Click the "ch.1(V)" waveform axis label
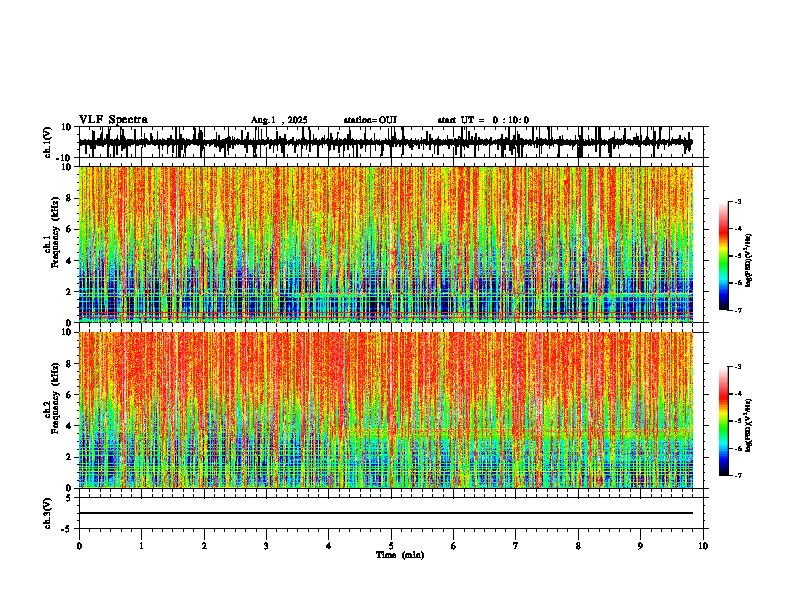This screenshot has height=612, width=792. [x=48, y=142]
